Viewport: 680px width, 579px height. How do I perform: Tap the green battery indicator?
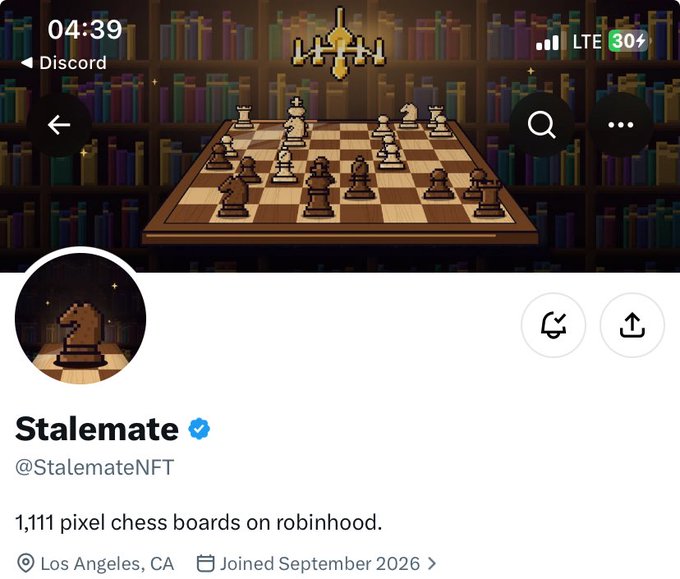tap(628, 41)
